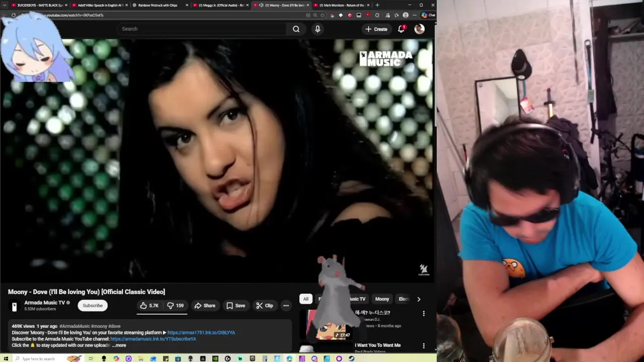This screenshot has height=362, width=644.
Task: Click the zoom magnifier in address bar
Action: 315,15
